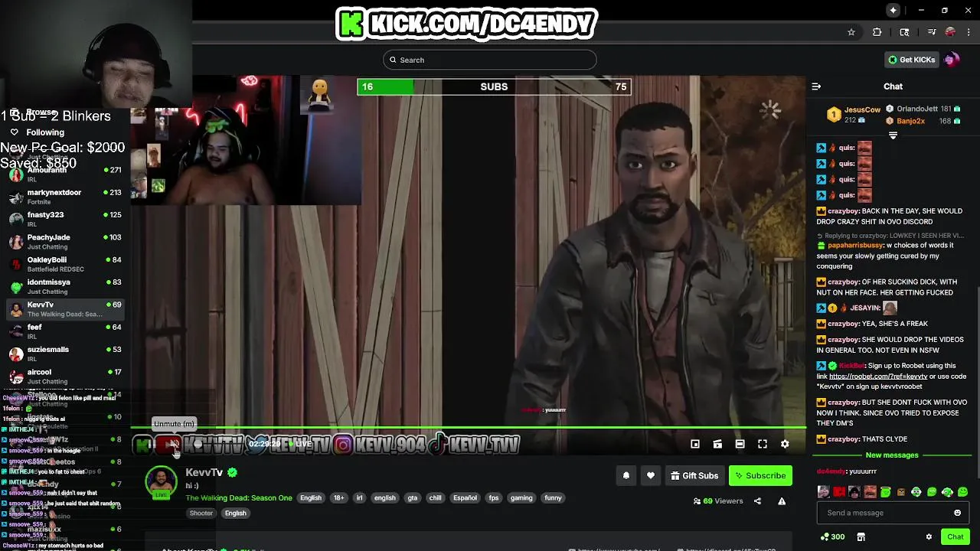This screenshot has width=980, height=551.
Task: Expand the gift leaderboard chevron
Action: (x=893, y=135)
